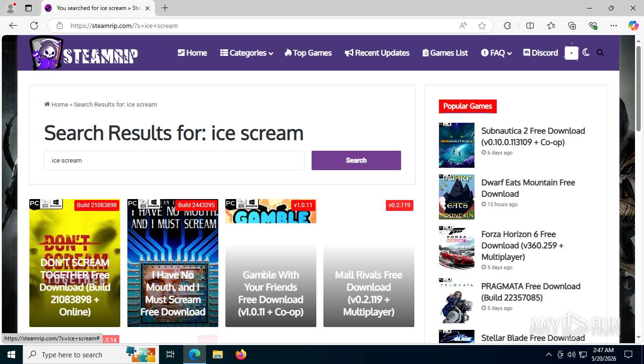Viewport: 644px width, 364px height.
Task: Open DON'T SCREAM TOGETHER game card
Action: coord(75,263)
